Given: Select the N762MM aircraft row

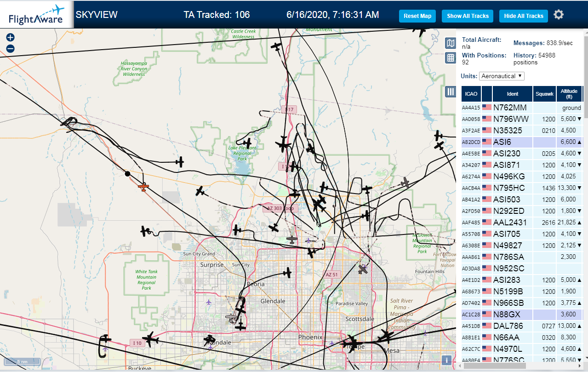Looking at the screenshot, I should (x=522, y=108).
